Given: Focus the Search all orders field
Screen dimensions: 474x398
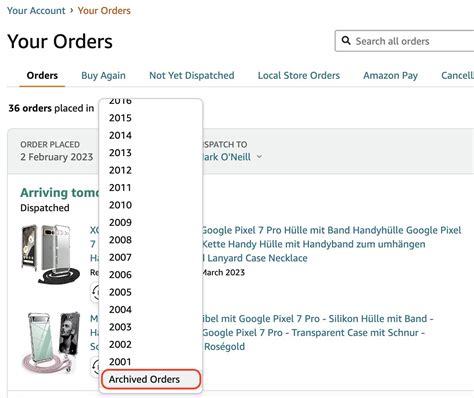Looking at the screenshot, I should point(404,41).
